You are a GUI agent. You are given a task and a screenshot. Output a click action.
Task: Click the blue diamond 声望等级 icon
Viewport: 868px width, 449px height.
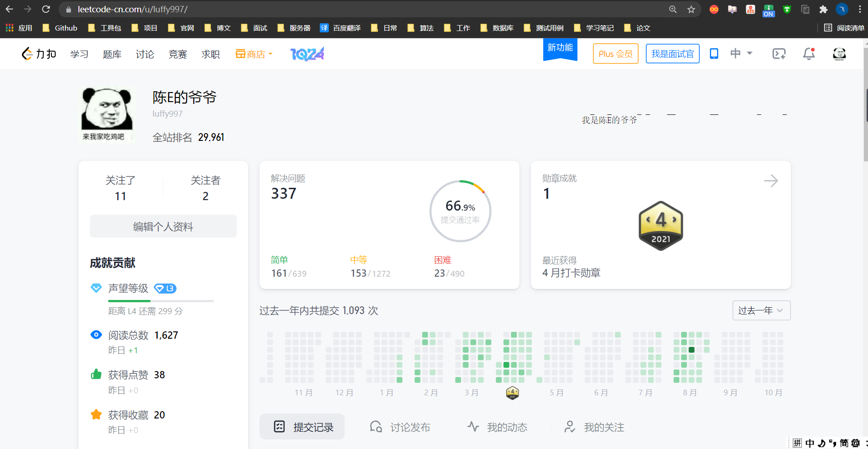click(x=96, y=288)
